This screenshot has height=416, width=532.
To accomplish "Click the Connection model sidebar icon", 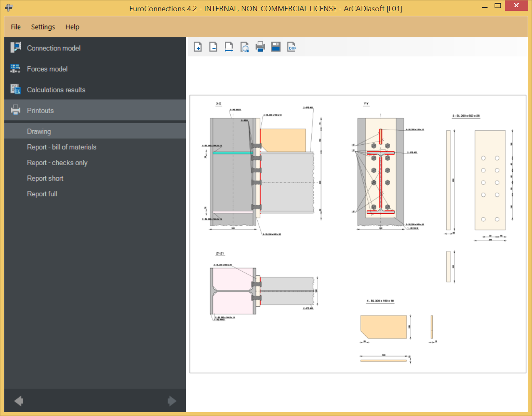I will (x=16, y=47).
